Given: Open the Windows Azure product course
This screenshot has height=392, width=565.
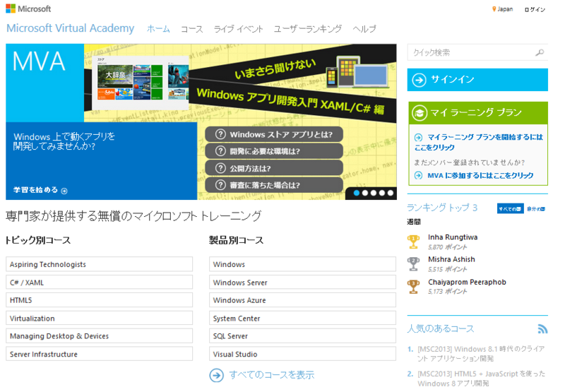Looking at the screenshot, I should (302, 299).
